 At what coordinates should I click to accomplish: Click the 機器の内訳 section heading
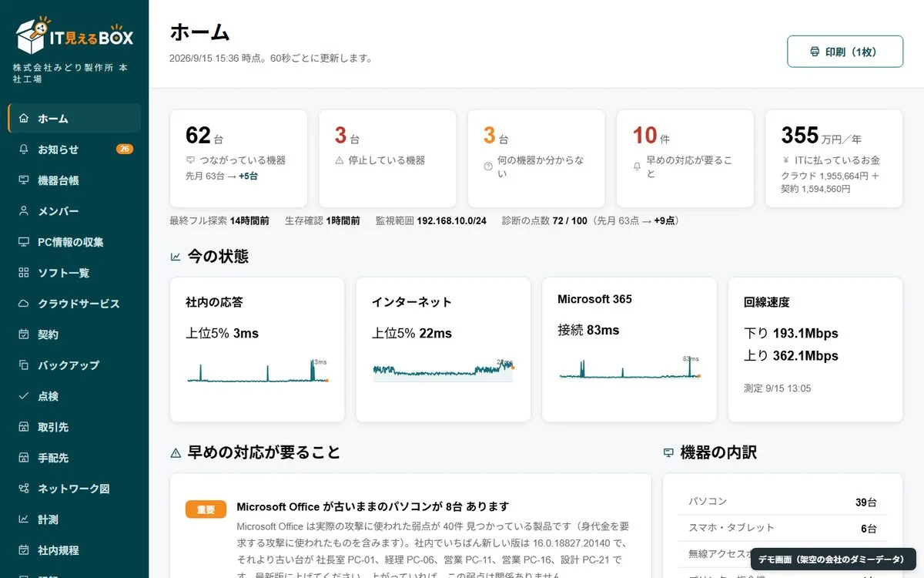718,452
